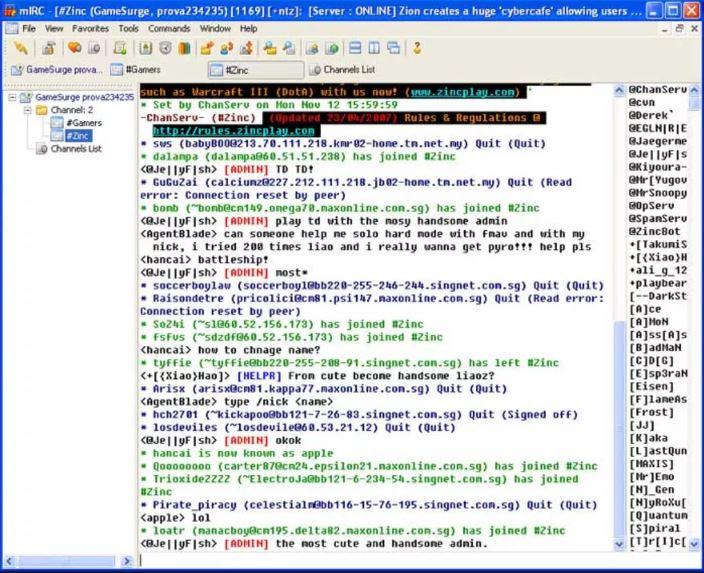
Task: Restore the inner #Zinc MDI window
Action: (x=679, y=29)
